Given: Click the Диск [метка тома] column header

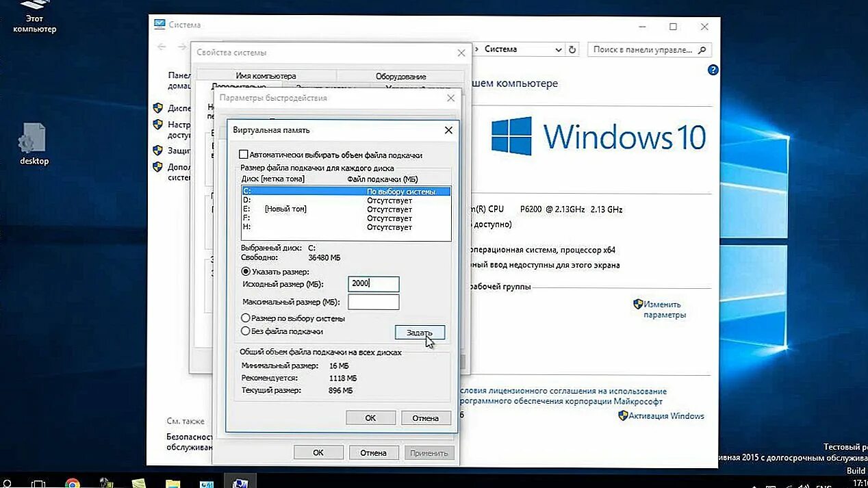Looking at the screenshot, I should point(273,179).
